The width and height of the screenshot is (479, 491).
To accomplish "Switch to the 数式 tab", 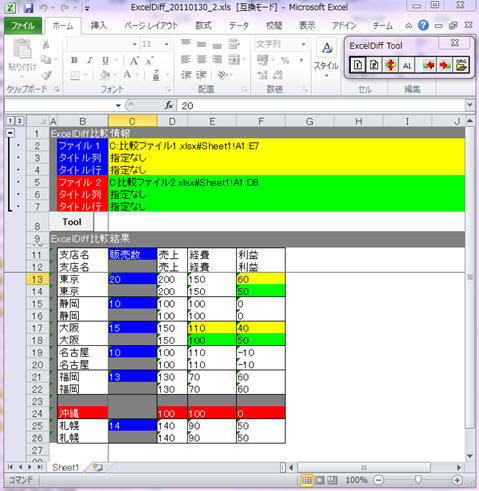I will coord(203,26).
